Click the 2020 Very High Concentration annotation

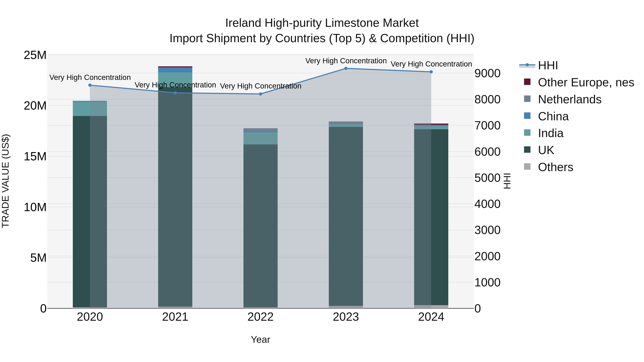[x=90, y=77]
